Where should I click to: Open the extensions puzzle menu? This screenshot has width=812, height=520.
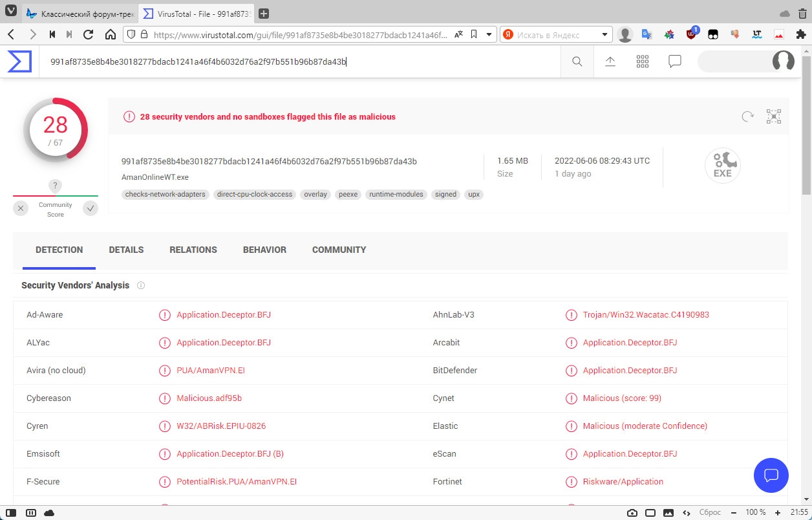pyautogui.click(x=802, y=34)
